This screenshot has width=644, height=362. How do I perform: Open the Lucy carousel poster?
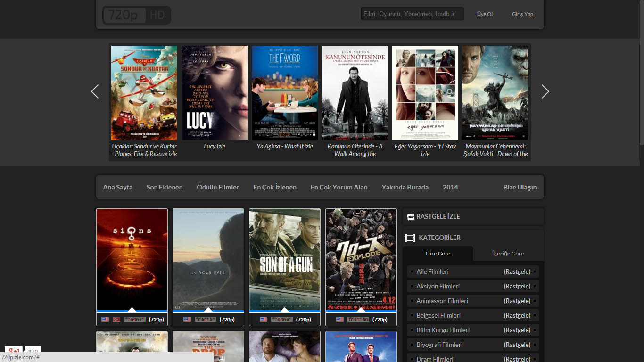(x=215, y=93)
